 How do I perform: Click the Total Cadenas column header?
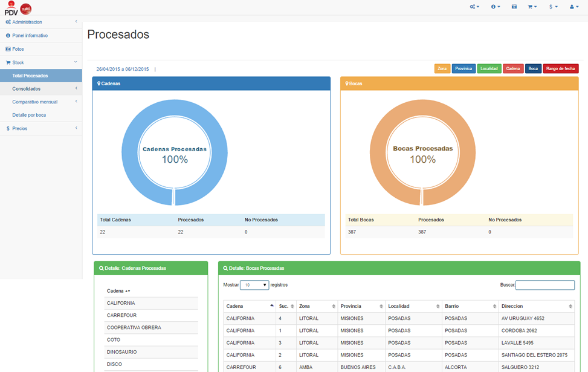click(x=115, y=220)
